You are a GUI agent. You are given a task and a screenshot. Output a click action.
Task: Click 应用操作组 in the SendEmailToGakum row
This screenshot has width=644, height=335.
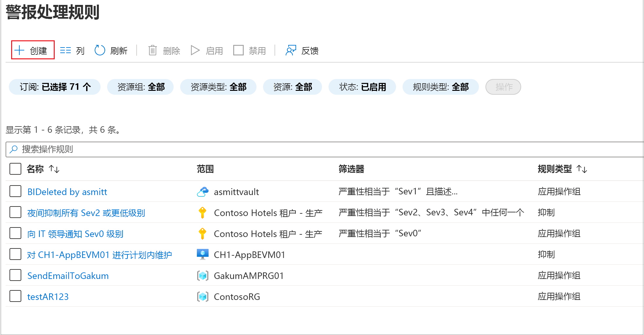(559, 275)
